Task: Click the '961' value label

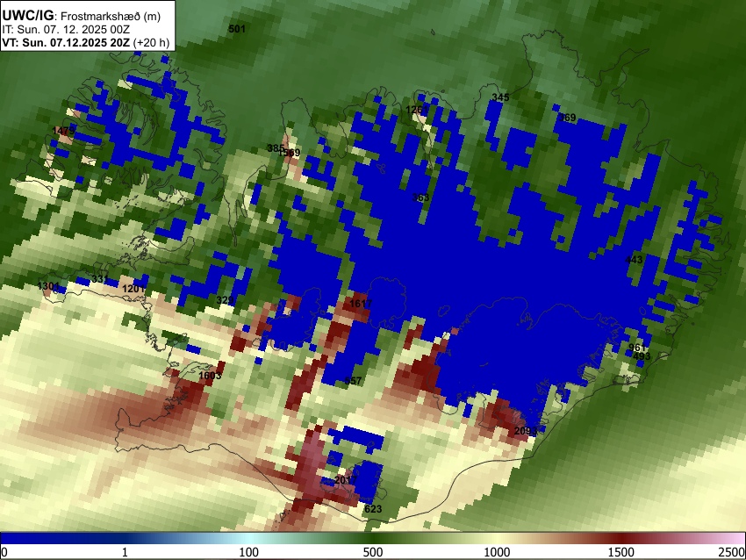Action: [x=637, y=348]
